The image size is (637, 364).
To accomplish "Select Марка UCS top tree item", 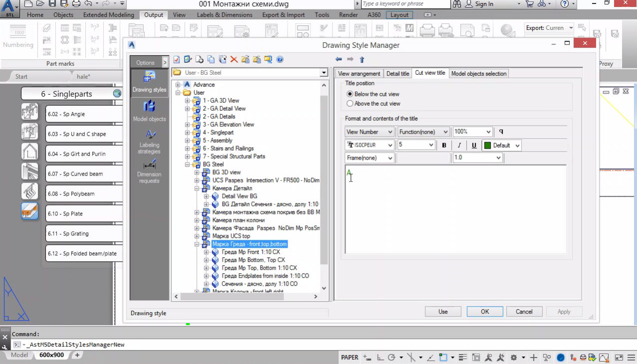I will [x=231, y=236].
